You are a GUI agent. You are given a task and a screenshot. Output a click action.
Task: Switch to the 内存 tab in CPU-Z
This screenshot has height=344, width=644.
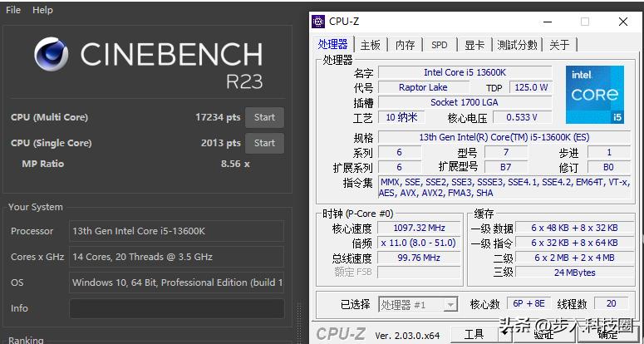(x=405, y=45)
